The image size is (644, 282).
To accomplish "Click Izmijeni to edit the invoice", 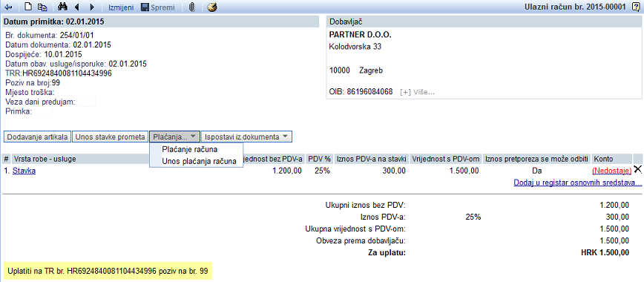I will pyautogui.click(x=121, y=7).
